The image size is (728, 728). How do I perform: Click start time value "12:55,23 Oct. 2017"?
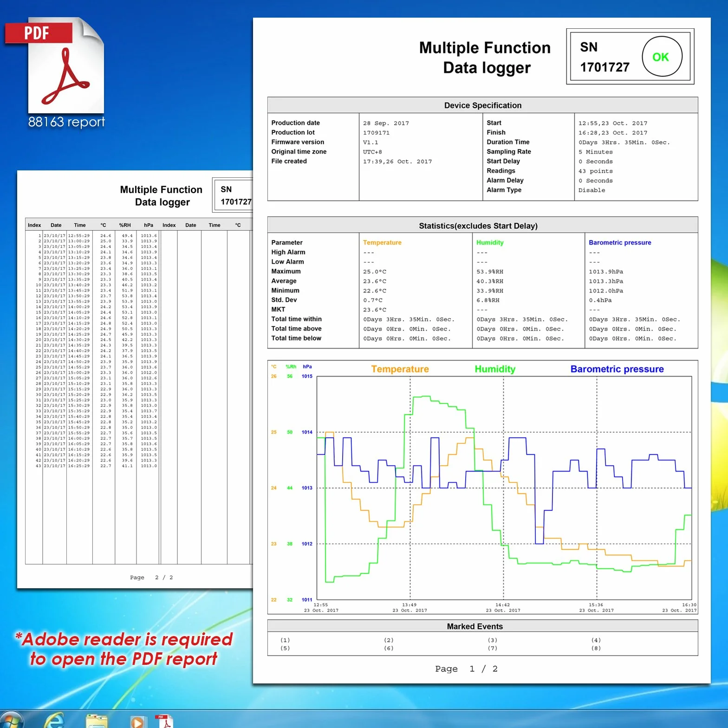click(x=613, y=123)
